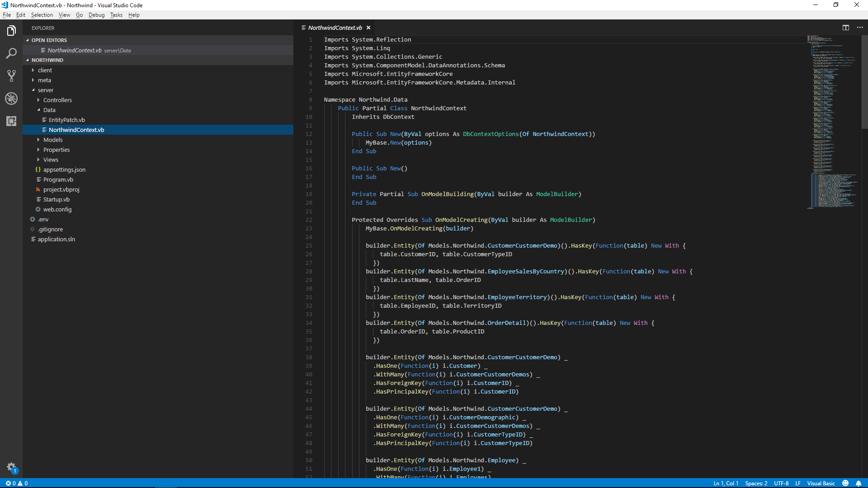
Task: Click the Visual Studio Code logo icon
Action: (5, 5)
